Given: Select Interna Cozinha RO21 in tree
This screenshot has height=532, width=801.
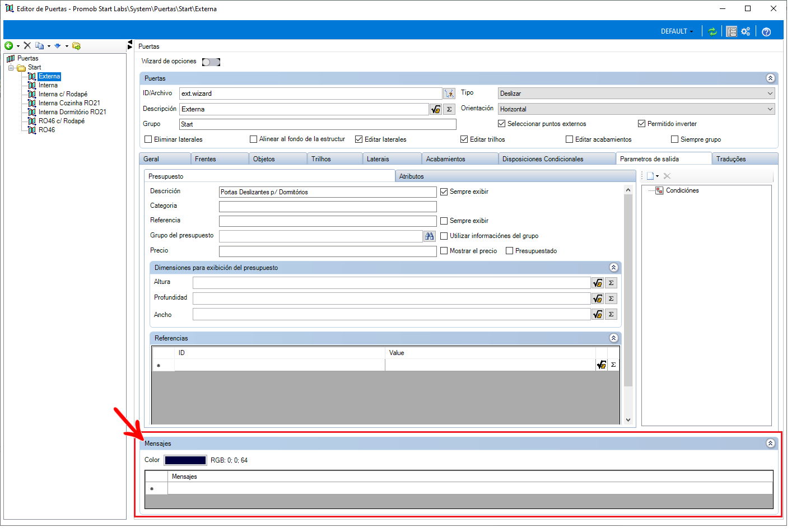Looking at the screenshot, I should [69, 103].
